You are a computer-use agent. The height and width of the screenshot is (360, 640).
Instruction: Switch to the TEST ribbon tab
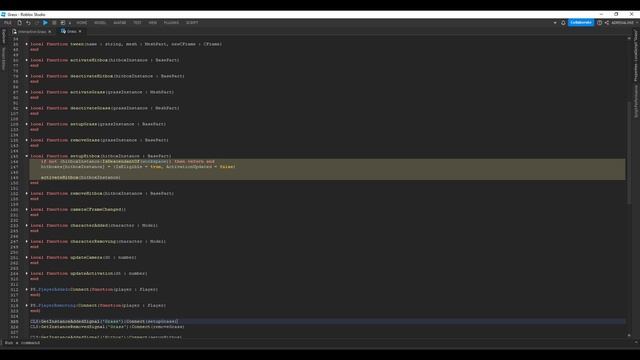coord(137,23)
